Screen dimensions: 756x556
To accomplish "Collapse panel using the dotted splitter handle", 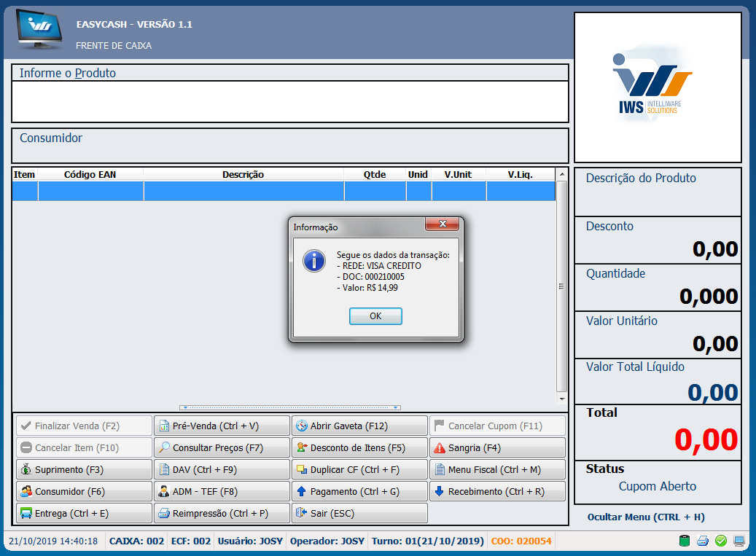I will click(x=289, y=407).
